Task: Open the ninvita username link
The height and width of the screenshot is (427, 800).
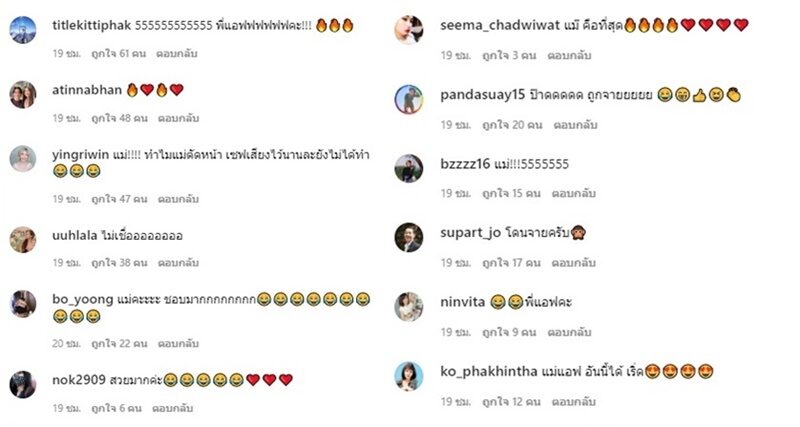Action: [462, 302]
